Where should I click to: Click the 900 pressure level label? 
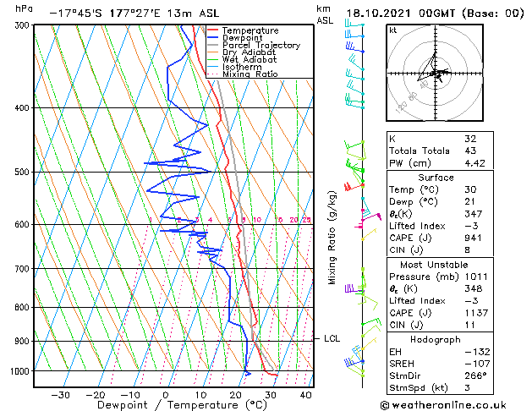point(24,341)
